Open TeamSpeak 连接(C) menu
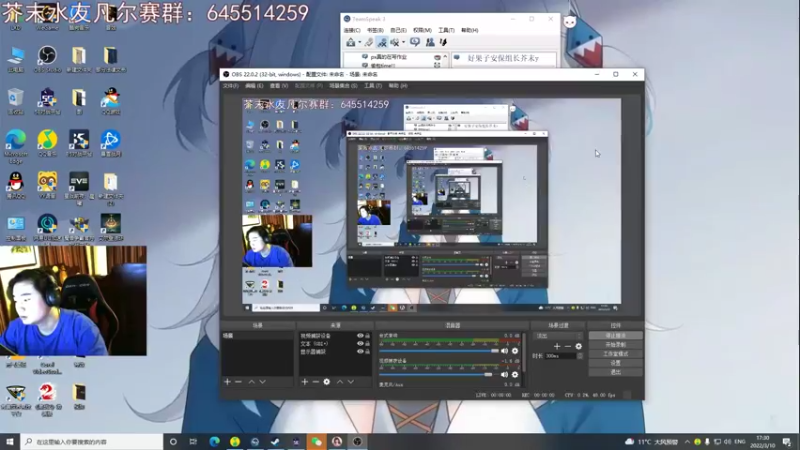800x450 pixels. [352, 31]
